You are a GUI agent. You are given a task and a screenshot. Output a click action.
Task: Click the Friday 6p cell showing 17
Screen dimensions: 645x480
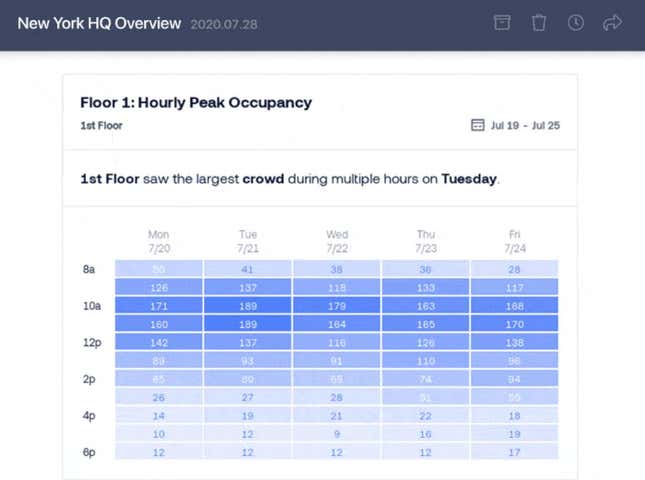[x=515, y=452]
